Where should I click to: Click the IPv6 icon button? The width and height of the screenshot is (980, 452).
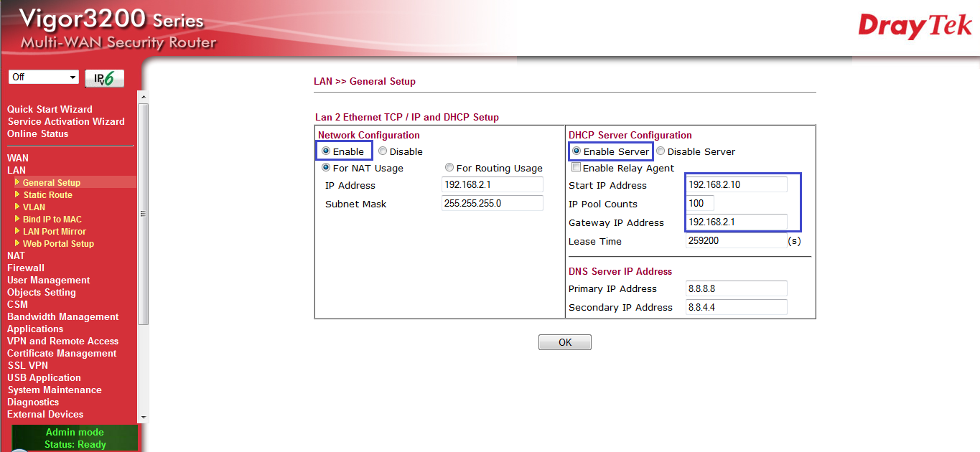[104, 78]
